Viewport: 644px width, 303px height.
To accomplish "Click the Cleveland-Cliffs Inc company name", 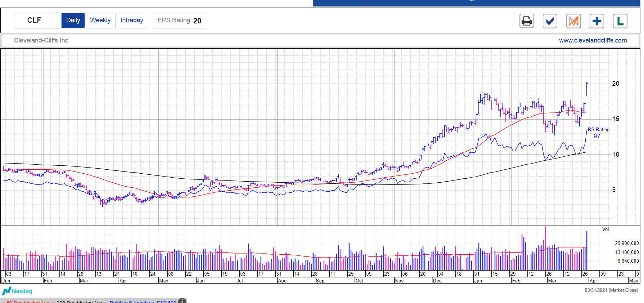I will tap(41, 40).
